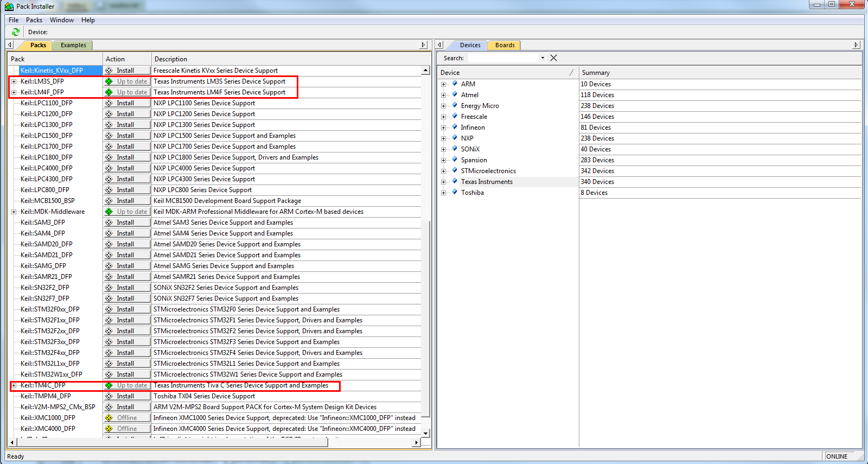Open the Packs menu
Viewport: 868px width, 464px height.
(34, 20)
